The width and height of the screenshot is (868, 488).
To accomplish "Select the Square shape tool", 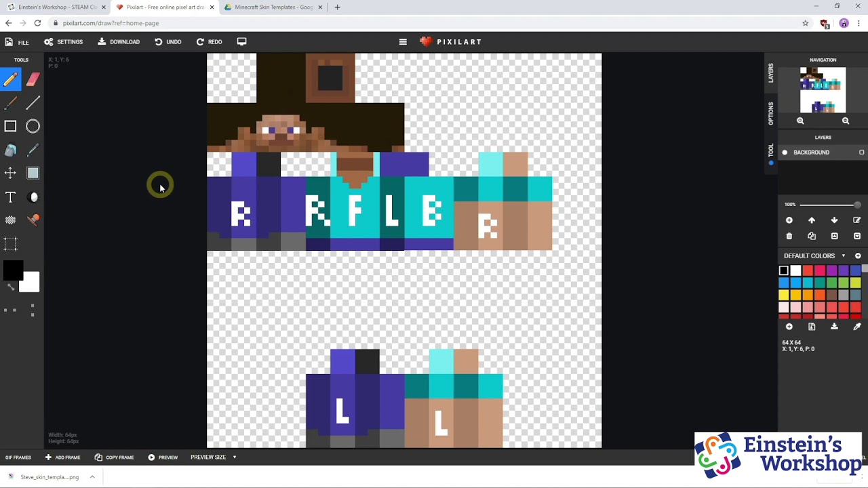I will click(x=10, y=126).
